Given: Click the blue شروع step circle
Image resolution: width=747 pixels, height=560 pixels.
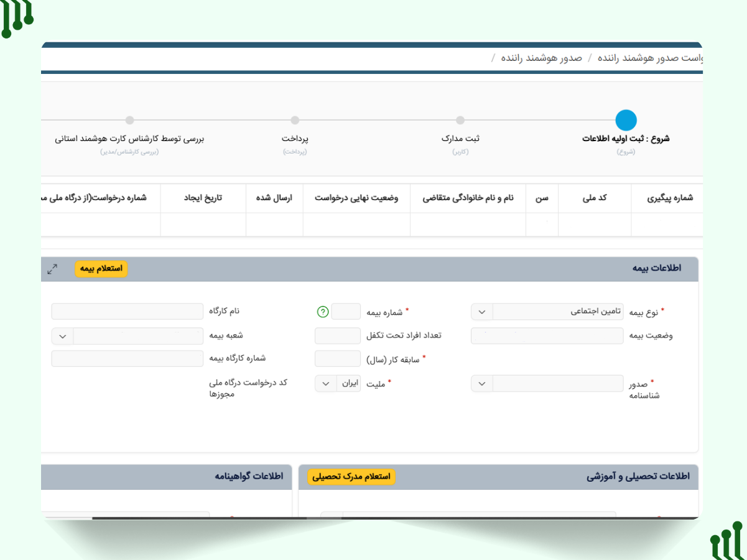Looking at the screenshot, I should click(x=626, y=120).
